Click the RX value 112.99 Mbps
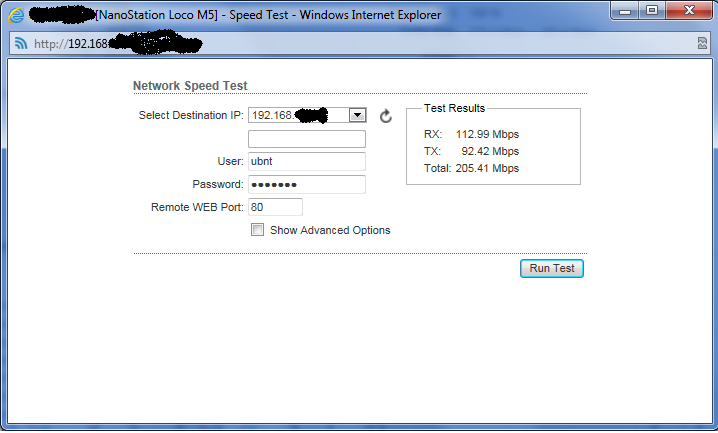 click(487, 134)
